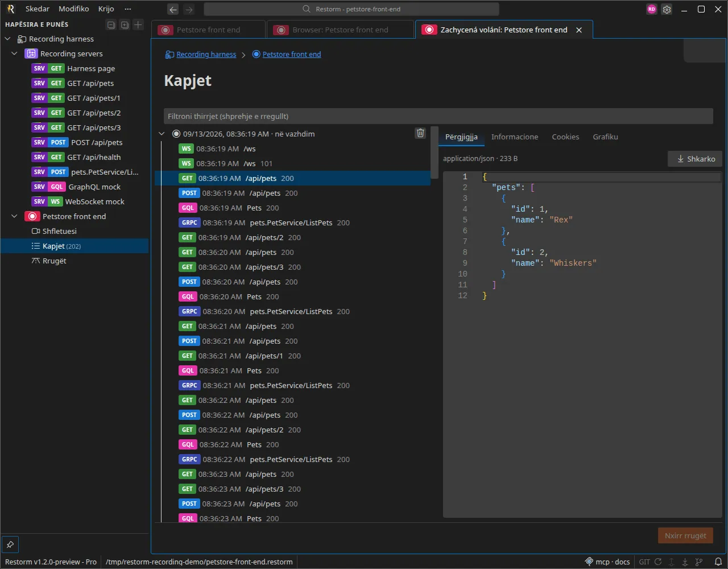Add new item with plus icon
The image size is (728, 569).
[x=138, y=24]
